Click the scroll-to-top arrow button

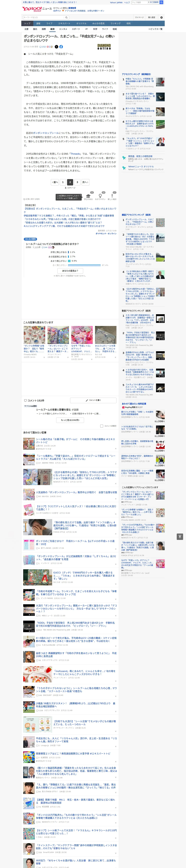180,536
